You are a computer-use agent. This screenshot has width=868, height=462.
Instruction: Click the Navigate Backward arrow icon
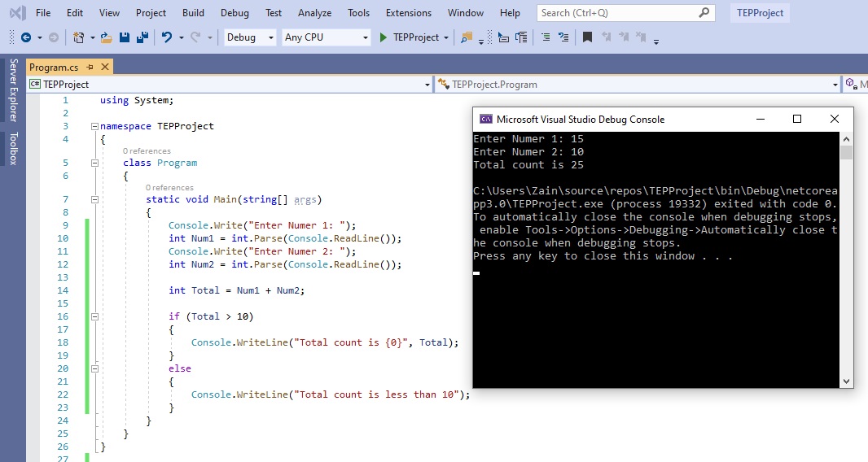25,37
